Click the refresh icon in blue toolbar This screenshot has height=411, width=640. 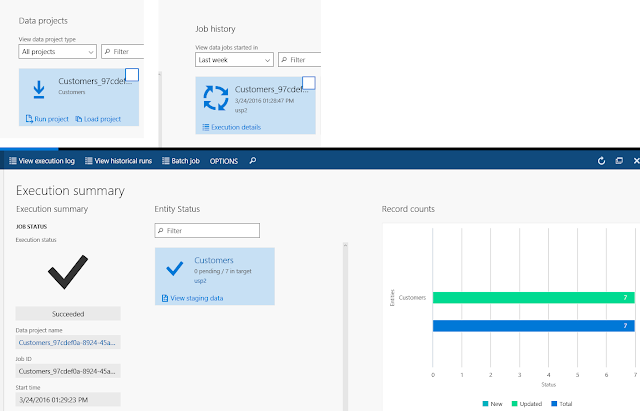pos(601,161)
